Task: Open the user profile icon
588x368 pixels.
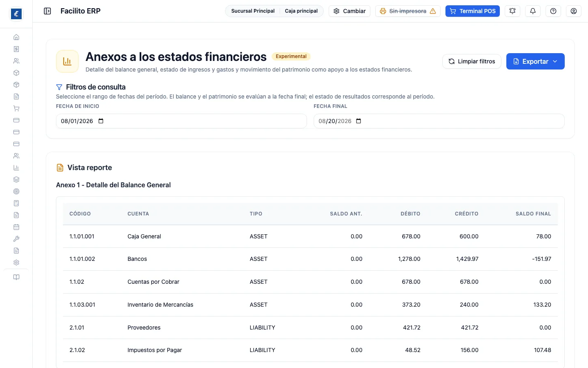Action: pyautogui.click(x=574, y=11)
